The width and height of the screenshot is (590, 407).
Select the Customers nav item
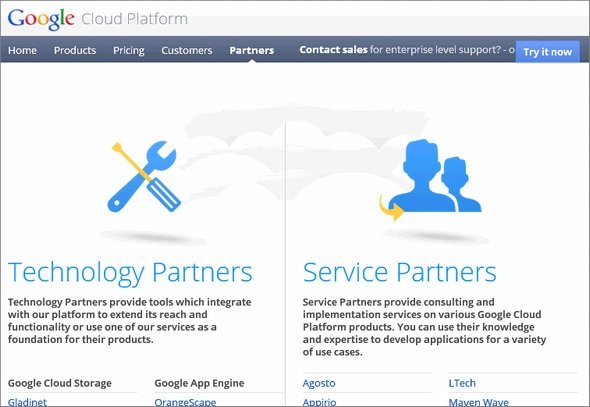187,50
